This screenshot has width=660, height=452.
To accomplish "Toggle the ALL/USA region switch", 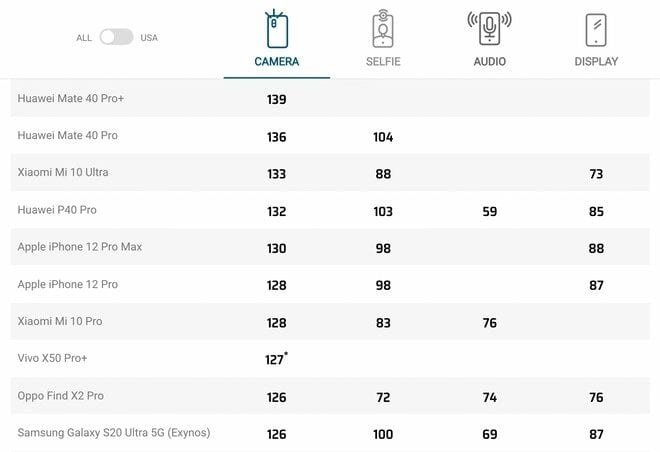I will coord(116,37).
